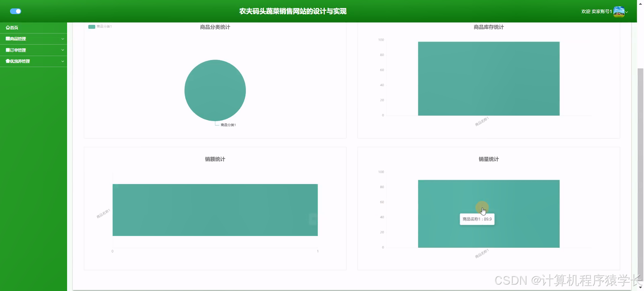Click the 优惠券管理 chevron arrow

[63, 61]
